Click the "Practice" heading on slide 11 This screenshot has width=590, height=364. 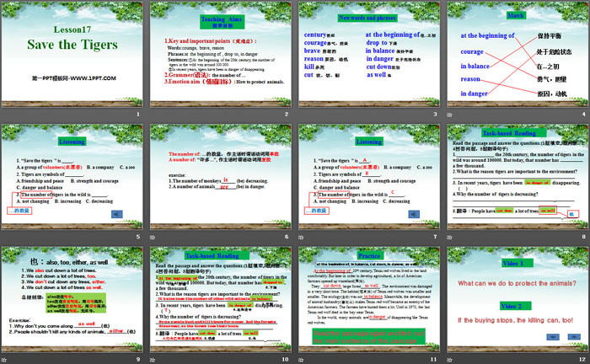tap(368, 254)
